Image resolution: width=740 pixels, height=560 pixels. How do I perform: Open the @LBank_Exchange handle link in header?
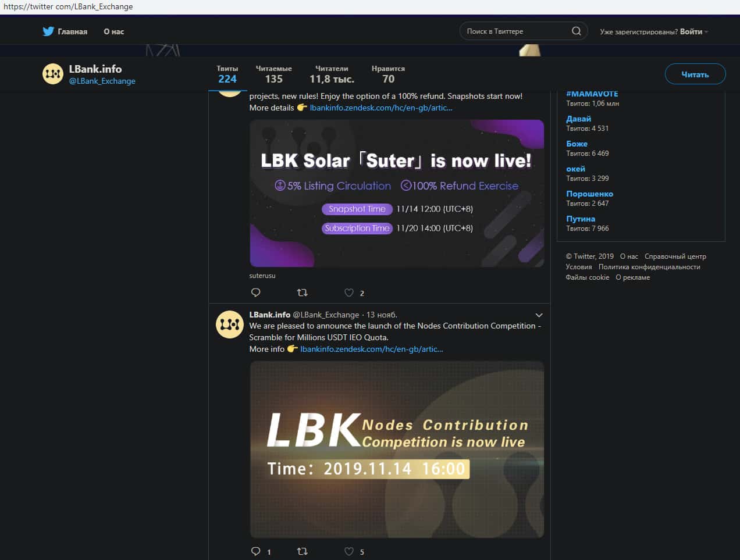point(102,81)
